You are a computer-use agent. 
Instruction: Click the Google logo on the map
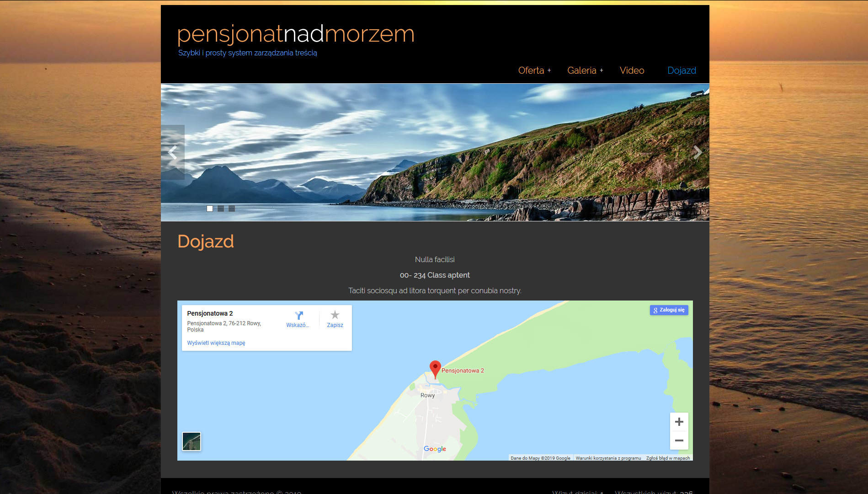pos(435,449)
